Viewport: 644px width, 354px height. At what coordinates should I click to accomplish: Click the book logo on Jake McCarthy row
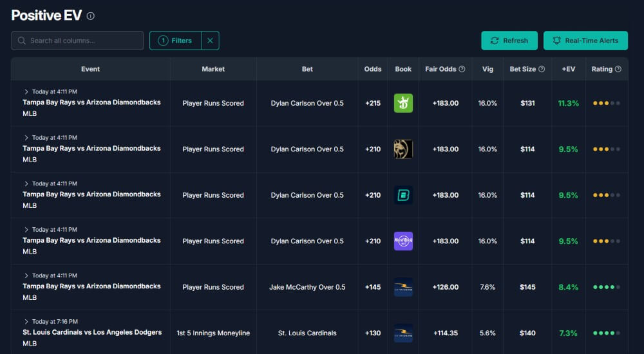403,287
